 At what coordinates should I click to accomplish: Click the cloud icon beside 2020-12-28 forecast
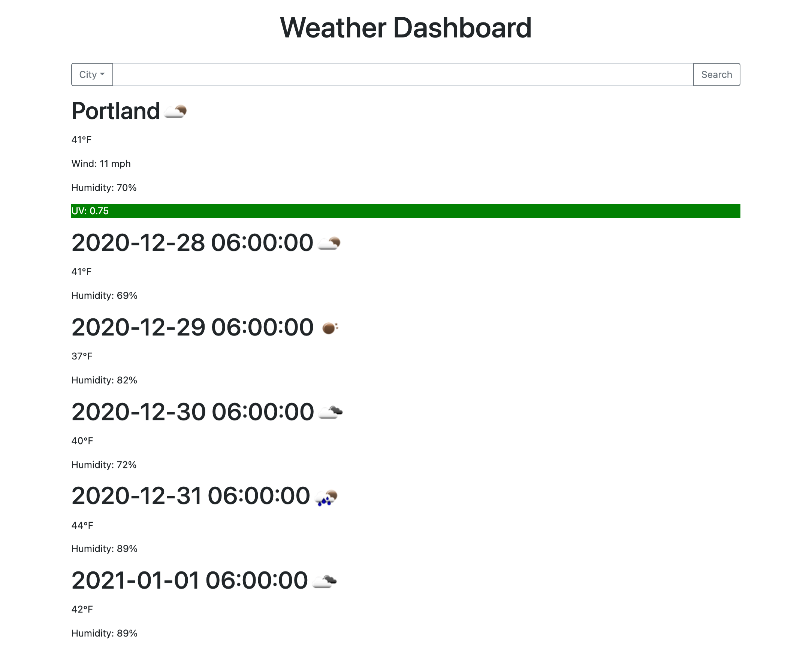[x=329, y=243]
